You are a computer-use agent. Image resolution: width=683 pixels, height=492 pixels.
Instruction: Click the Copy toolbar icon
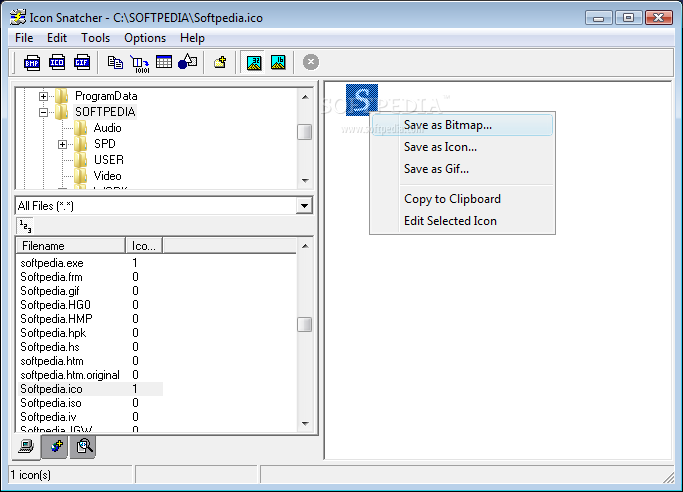click(x=115, y=63)
